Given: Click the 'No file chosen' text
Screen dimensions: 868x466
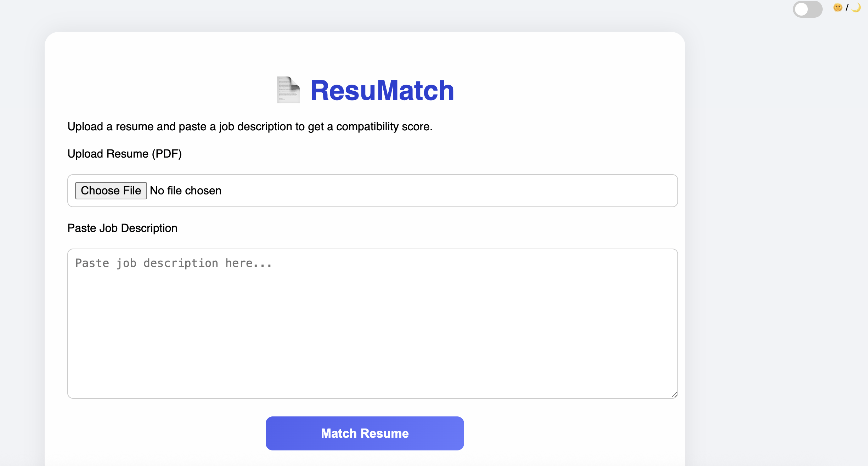Looking at the screenshot, I should 186,191.
